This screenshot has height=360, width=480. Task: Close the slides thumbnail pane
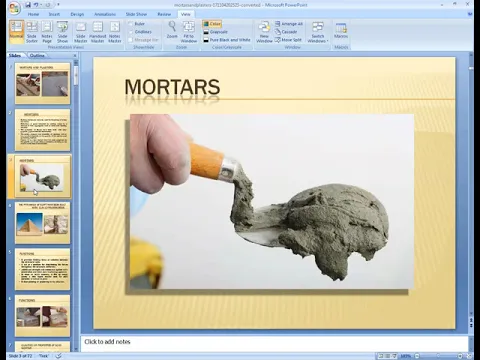[x=75, y=55]
